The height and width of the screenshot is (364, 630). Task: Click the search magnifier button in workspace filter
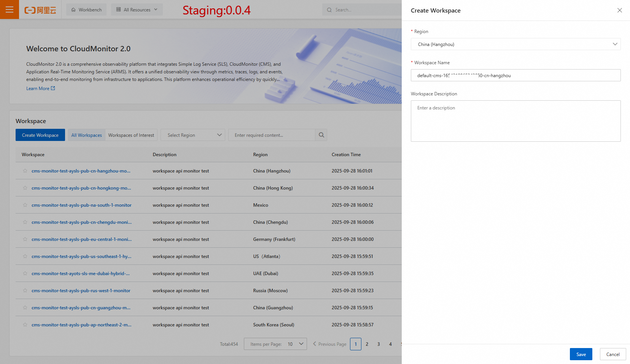(x=321, y=135)
